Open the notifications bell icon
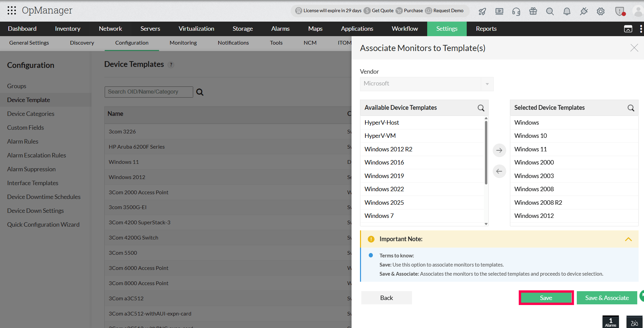The image size is (644, 328). pyautogui.click(x=567, y=11)
